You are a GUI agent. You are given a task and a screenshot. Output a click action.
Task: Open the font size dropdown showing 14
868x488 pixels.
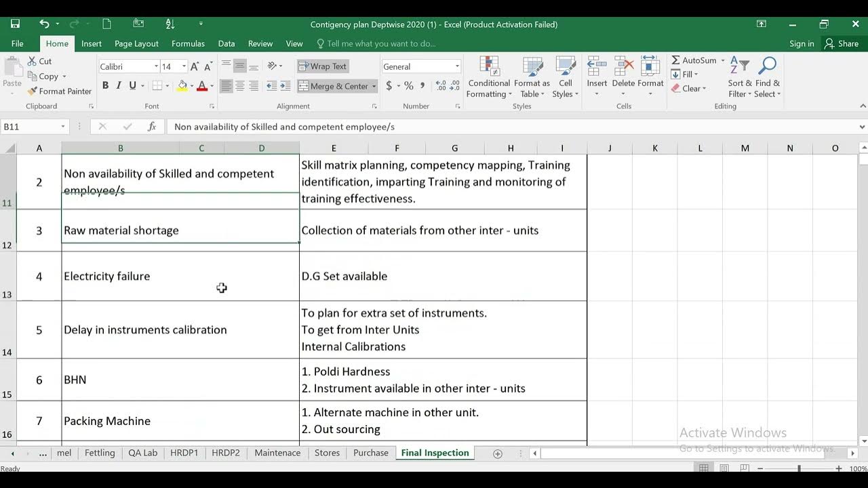(x=184, y=66)
